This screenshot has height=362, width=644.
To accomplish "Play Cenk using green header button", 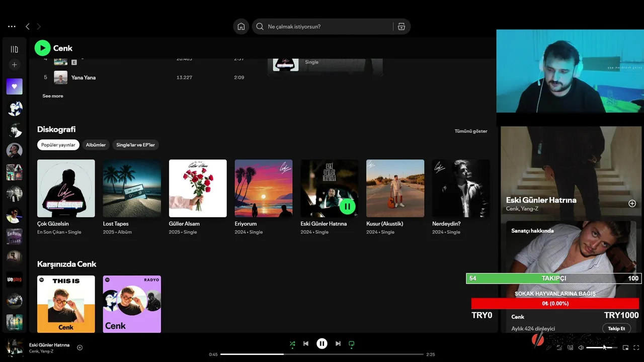I will pos(42,48).
